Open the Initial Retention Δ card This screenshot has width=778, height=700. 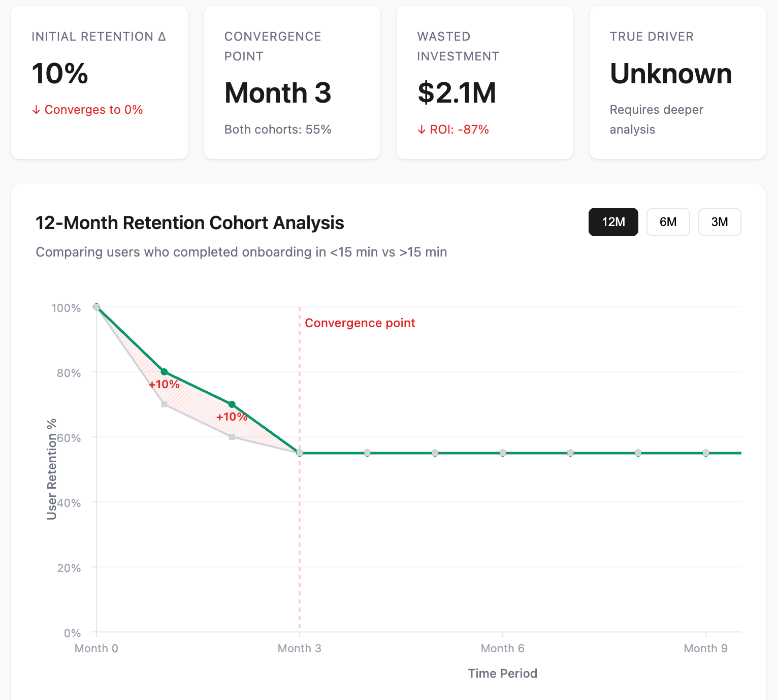coord(100,83)
